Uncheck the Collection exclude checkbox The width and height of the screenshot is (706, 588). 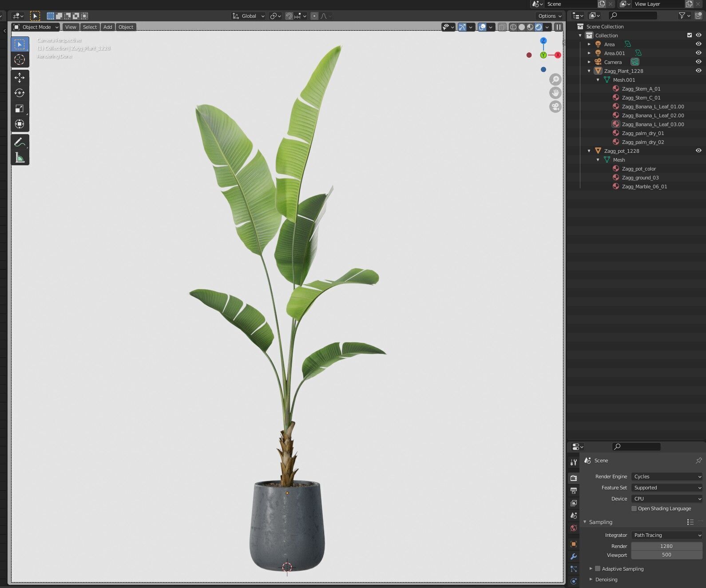(690, 35)
